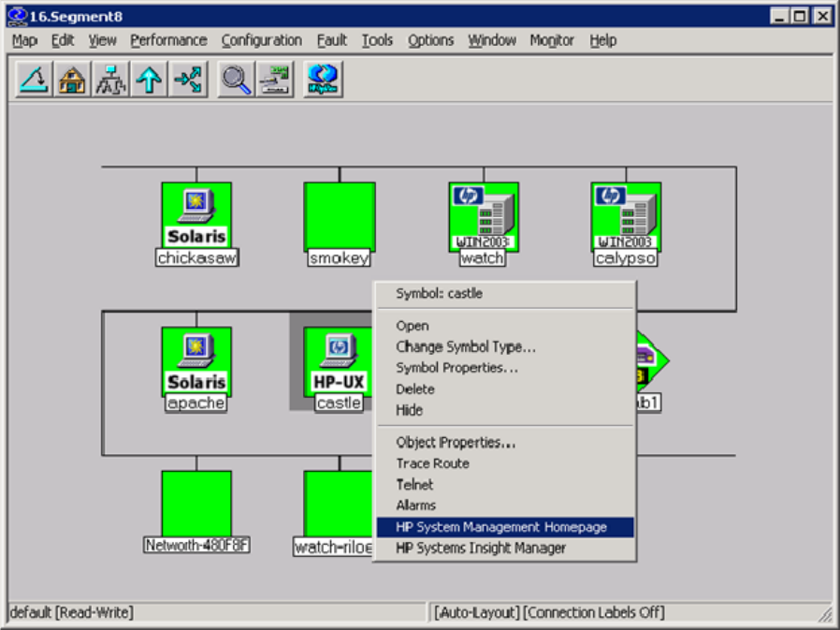The image size is (840, 630).
Task: Click the 16.Segment8 title bar application icon
Action: pyautogui.click(x=18, y=16)
